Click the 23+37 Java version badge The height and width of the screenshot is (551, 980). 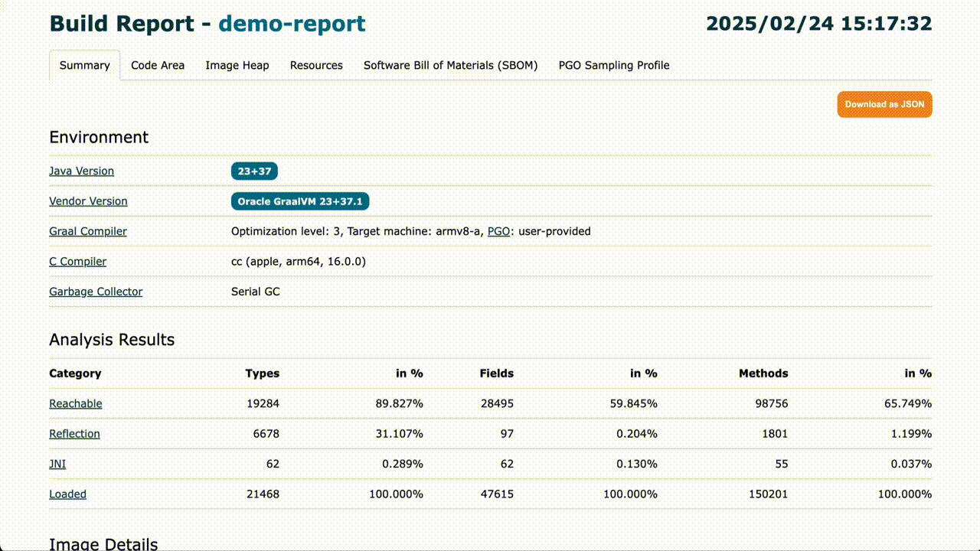(x=254, y=171)
